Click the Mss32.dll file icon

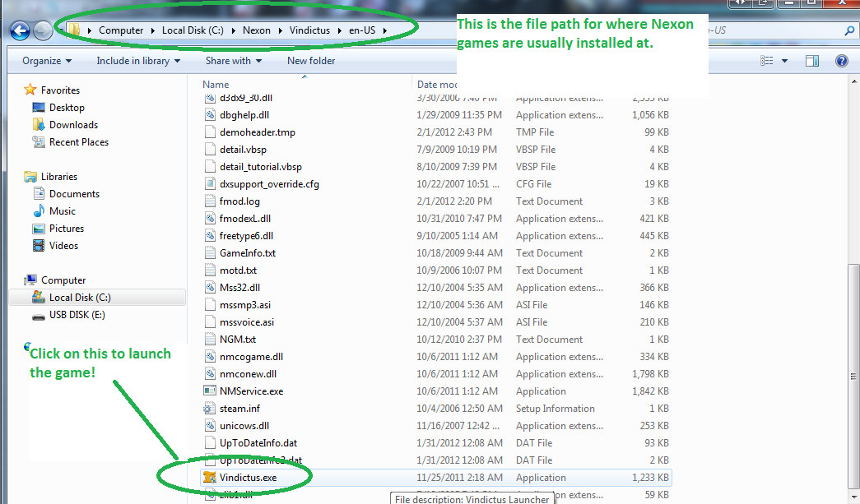[210, 288]
